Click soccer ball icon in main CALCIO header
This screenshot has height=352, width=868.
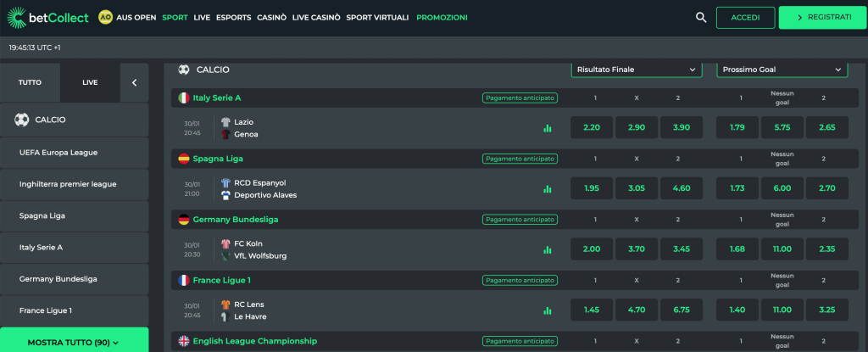(184, 70)
